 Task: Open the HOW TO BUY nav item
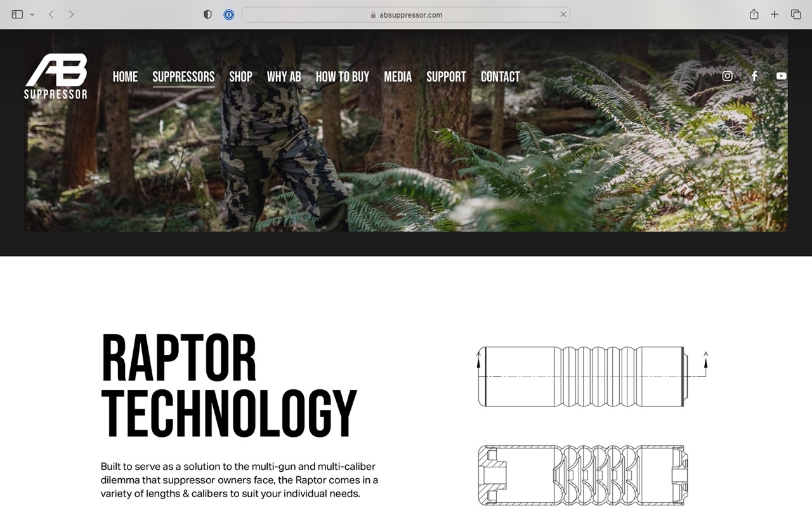tap(343, 77)
